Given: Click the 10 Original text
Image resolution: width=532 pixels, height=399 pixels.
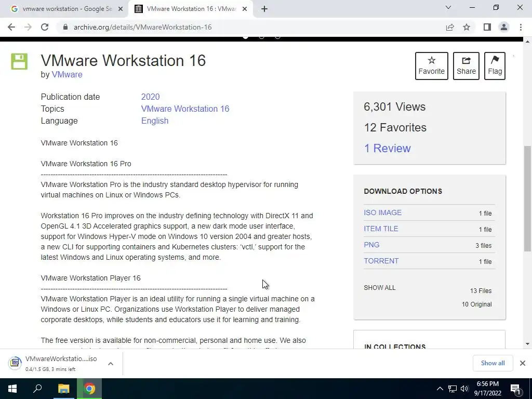Looking at the screenshot, I should pos(477,304).
